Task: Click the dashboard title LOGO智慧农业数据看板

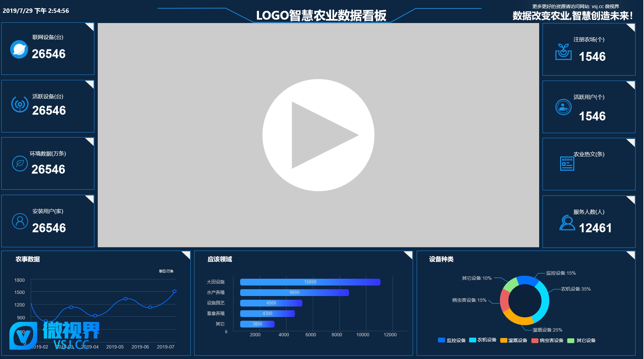Action: 321,16
